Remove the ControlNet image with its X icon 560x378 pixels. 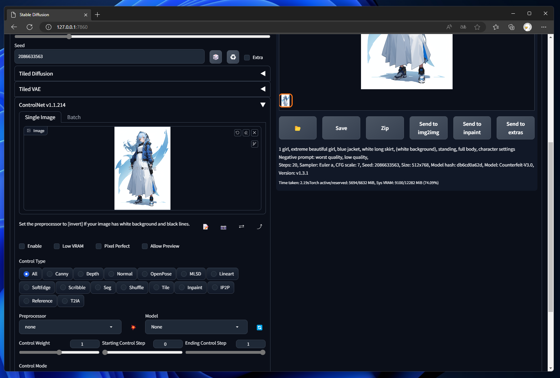[255, 133]
